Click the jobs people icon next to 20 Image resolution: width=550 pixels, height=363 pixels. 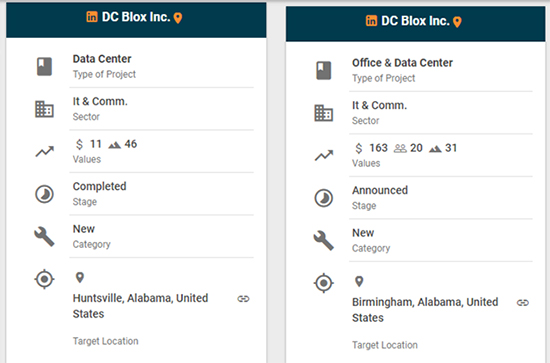point(400,148)
